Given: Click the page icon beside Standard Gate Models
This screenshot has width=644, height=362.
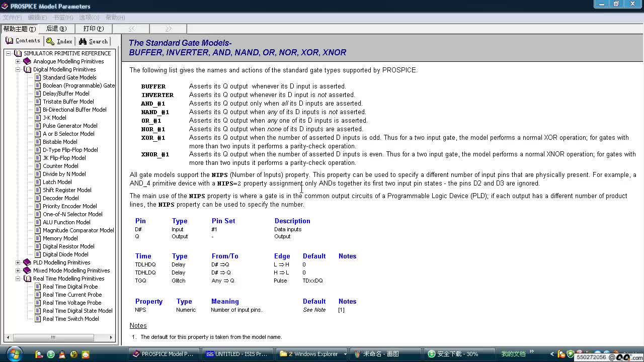Looking at the screenshot, I should (38, 77).
